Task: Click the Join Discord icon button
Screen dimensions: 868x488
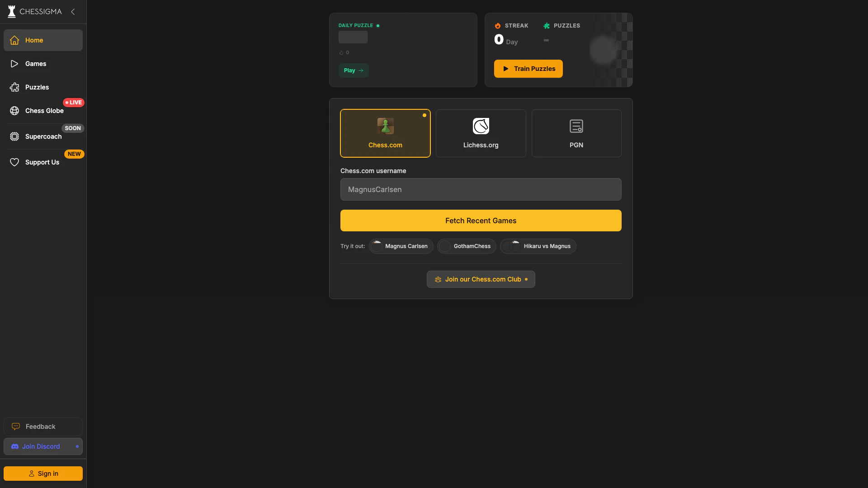Action: coord(15,446)
